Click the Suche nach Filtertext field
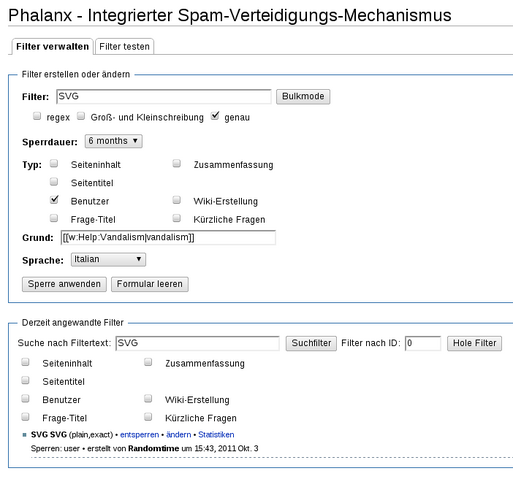Image resolution: width=513 pixels, height=479 pixels. point(197,343)
